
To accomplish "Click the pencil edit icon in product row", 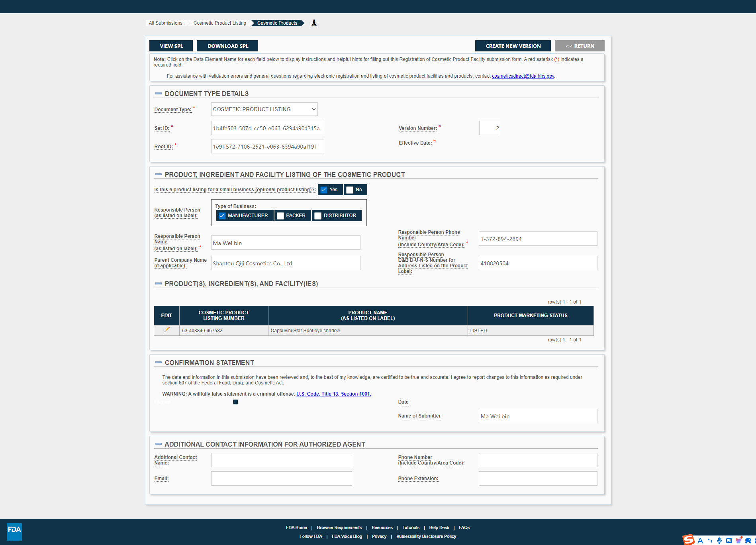I will coord(167,329).
